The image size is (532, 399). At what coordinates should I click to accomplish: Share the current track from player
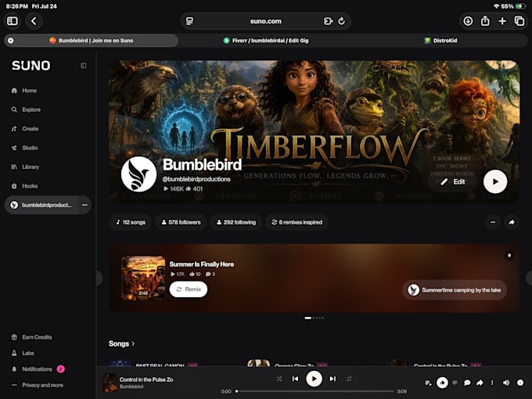click(x=480, y=383)
